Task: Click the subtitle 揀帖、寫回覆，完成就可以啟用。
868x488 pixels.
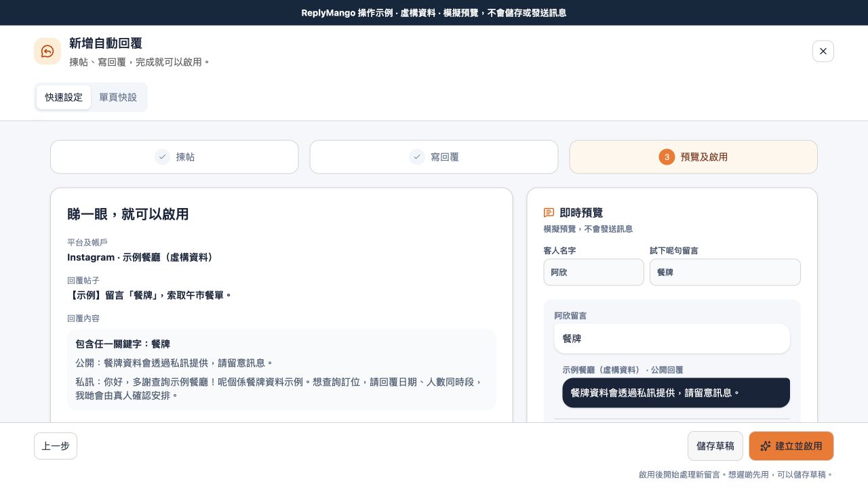Action: tap(140, 62)
